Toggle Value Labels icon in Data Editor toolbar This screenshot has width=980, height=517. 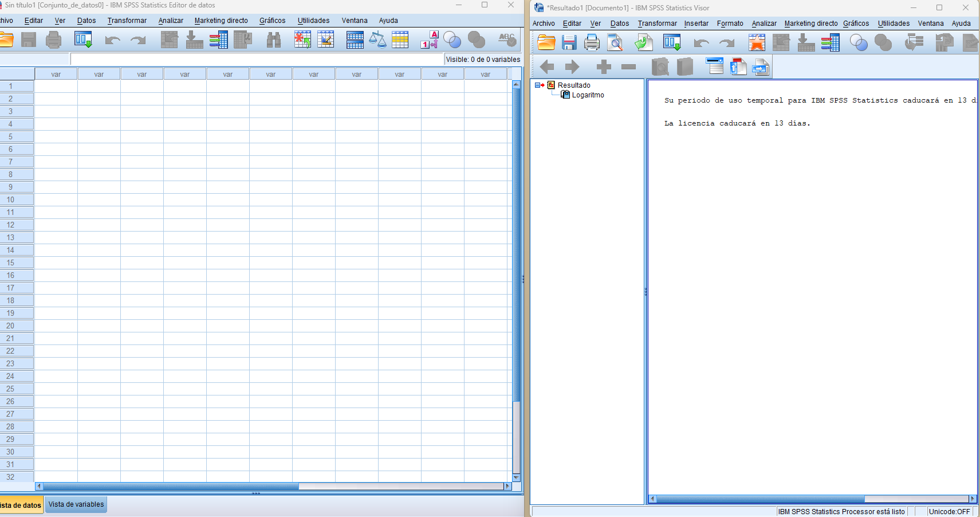429,40
